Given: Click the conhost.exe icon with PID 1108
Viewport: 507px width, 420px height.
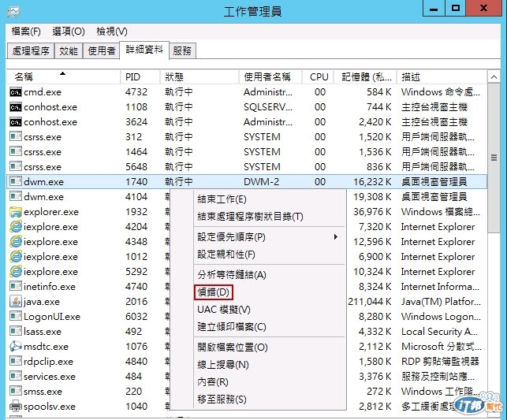Looking at the screenshot, I should click(16, 107).
